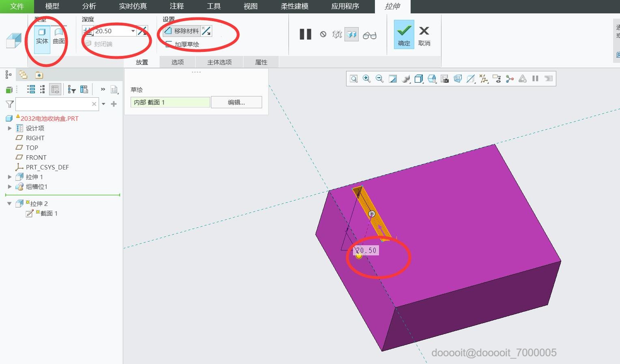The image size is (620, 364).
Task: Click the model tree search field
Action: tap(54, 104)
